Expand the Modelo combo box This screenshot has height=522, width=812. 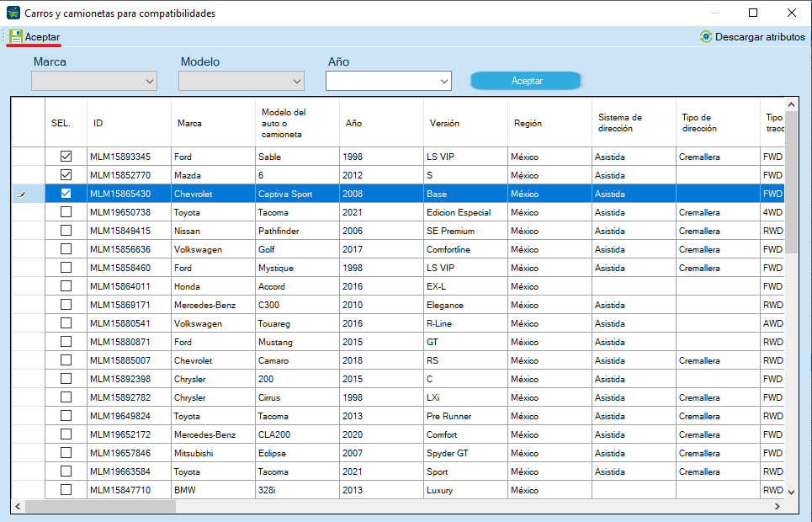[241, 81]
